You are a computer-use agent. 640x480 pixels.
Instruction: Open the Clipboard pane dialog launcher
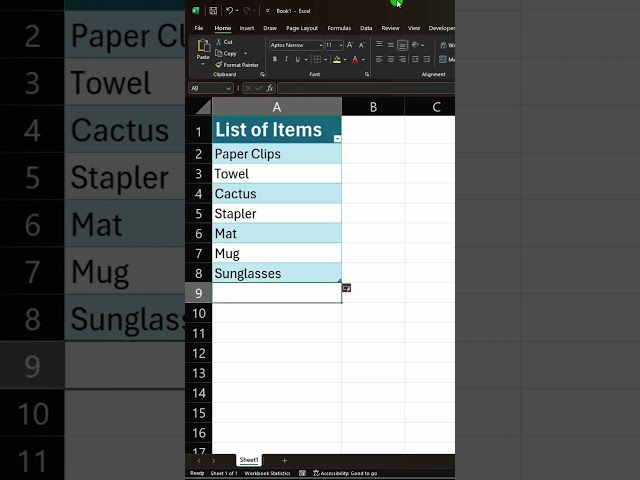pyautogui.click(x=262, y=74)
